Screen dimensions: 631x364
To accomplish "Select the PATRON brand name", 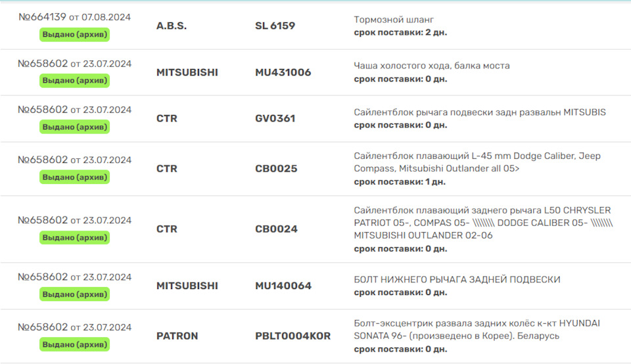I will click(x=177, y=336).
